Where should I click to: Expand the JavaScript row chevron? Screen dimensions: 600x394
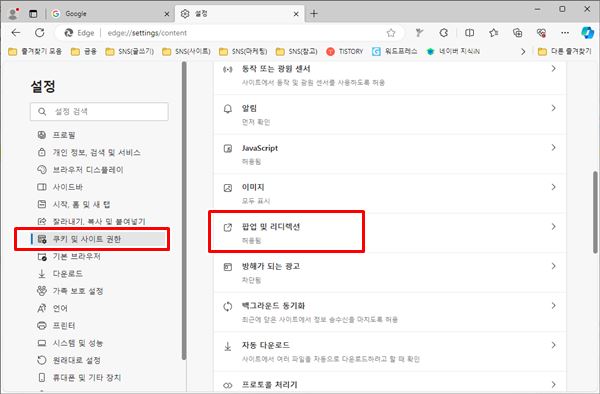[553, 148]
